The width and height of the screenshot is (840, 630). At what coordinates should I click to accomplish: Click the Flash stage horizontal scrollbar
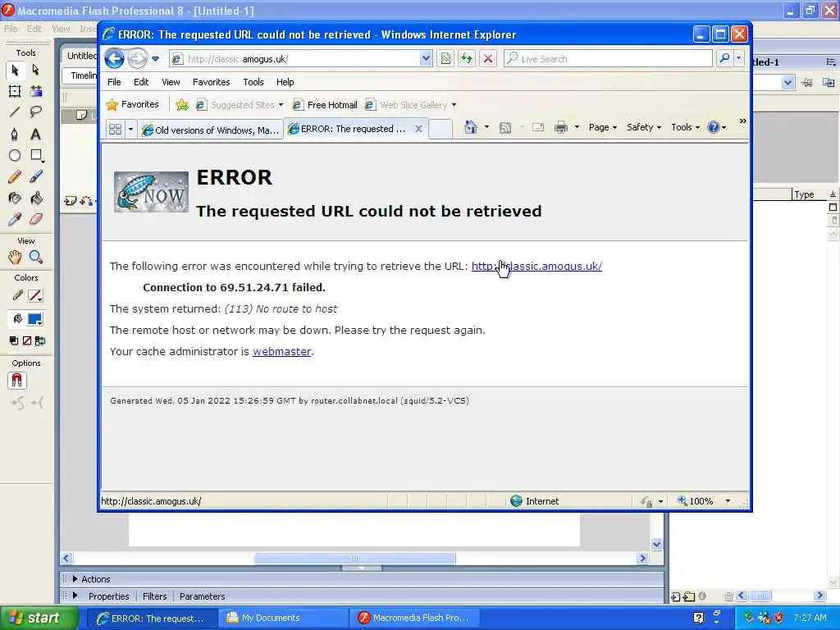tap(354, 558)
